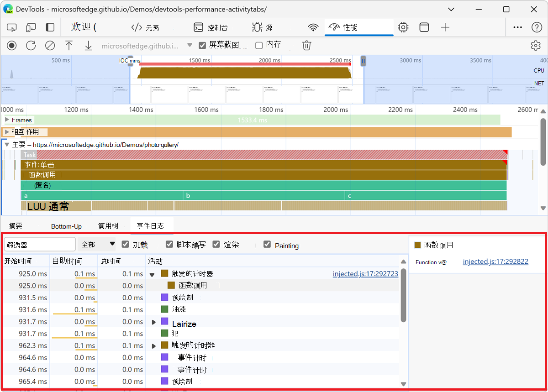Select the 事件:单击 flame bar
This screenshot has width=548, height=392.
pos(264,164)
